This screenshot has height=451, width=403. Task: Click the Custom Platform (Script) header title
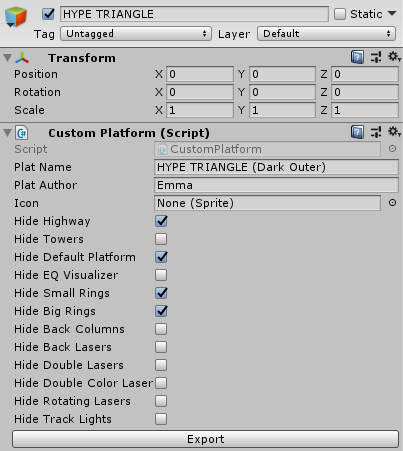(x=129, y=133)
